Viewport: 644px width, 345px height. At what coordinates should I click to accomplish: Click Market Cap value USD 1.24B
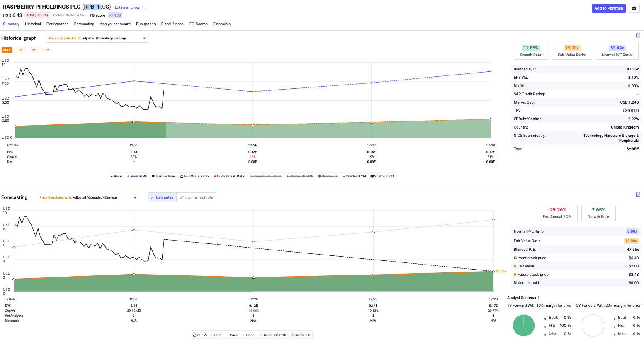coord(629,102)
